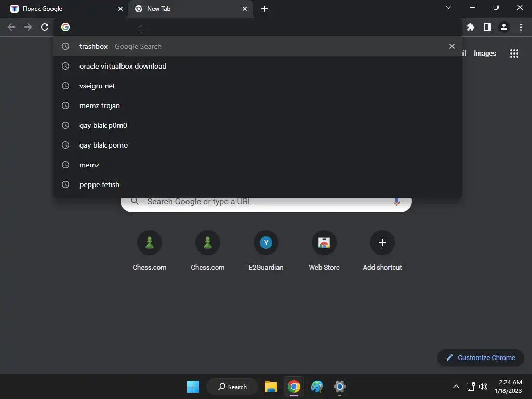
Task: Close the New Tab tab
Action: coord(245,9)
